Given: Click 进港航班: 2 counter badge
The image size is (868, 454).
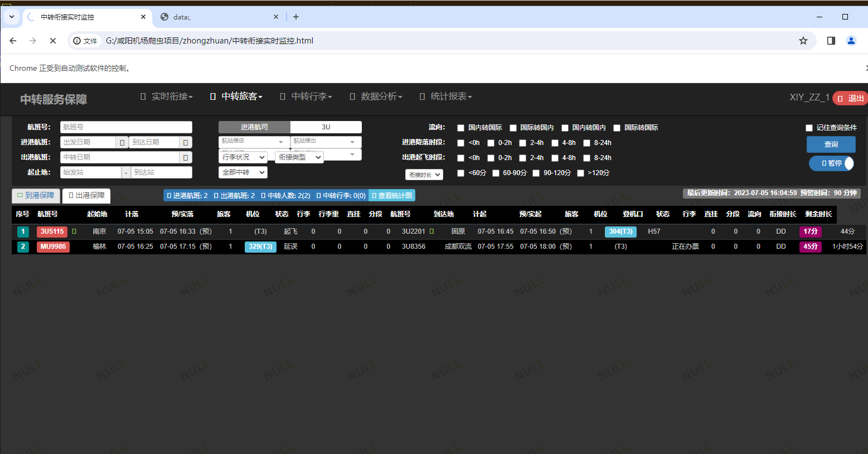Looking at the screenshot, I should point(187,195).
